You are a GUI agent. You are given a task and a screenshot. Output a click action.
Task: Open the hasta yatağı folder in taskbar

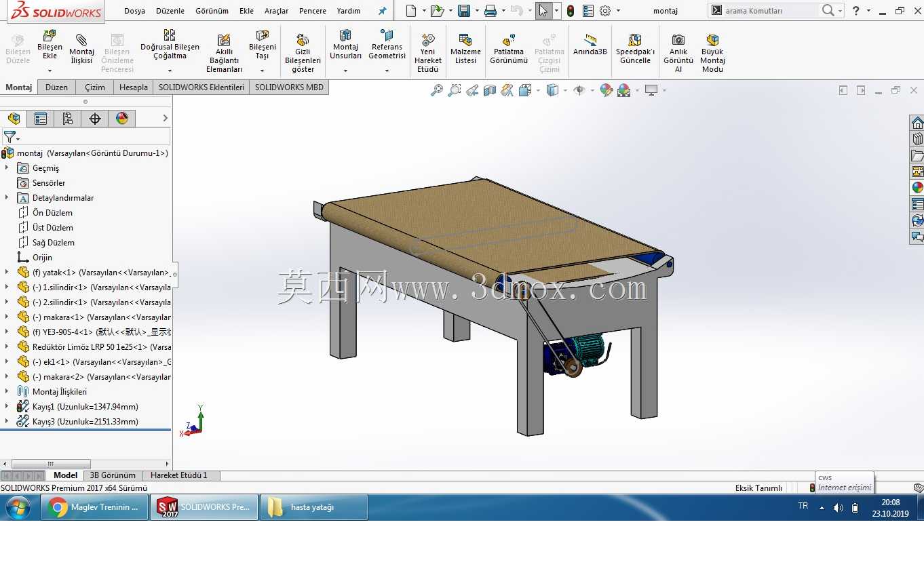[x=313, y=507]
